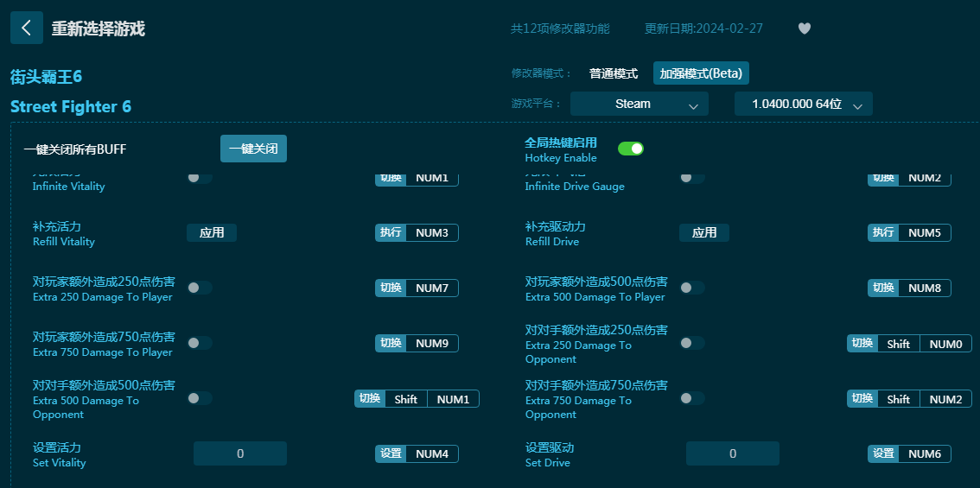
Task: Click 切换 label next to NUM8
Action: pyautogui.click(x=884, y=288)
